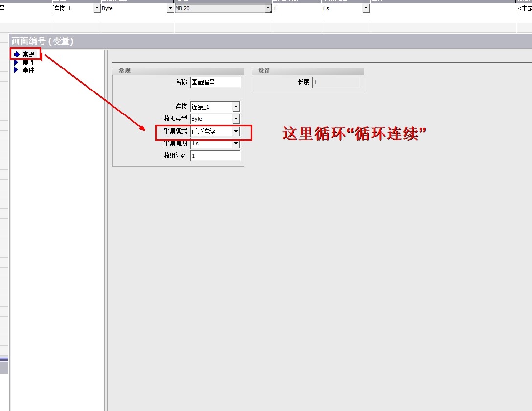Open the Byte data type dropdown in the table
Screen dimensions: 532x411
click(169, 8)
